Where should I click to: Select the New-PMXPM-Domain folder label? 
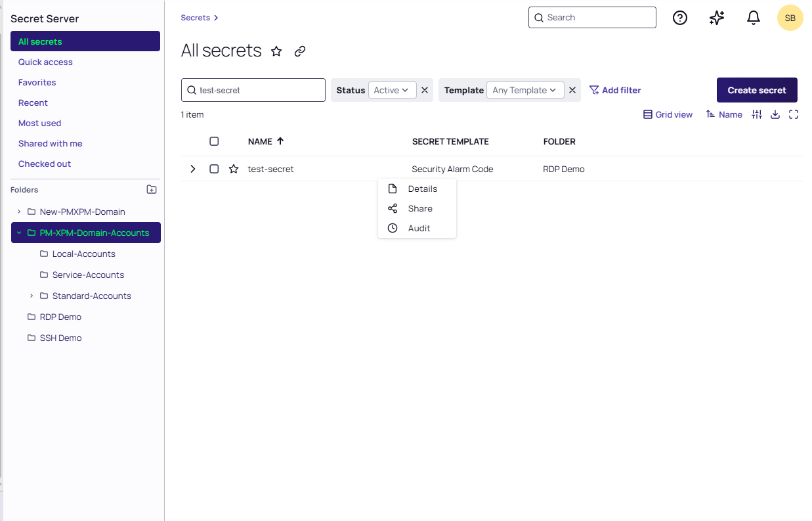(83, 212)
